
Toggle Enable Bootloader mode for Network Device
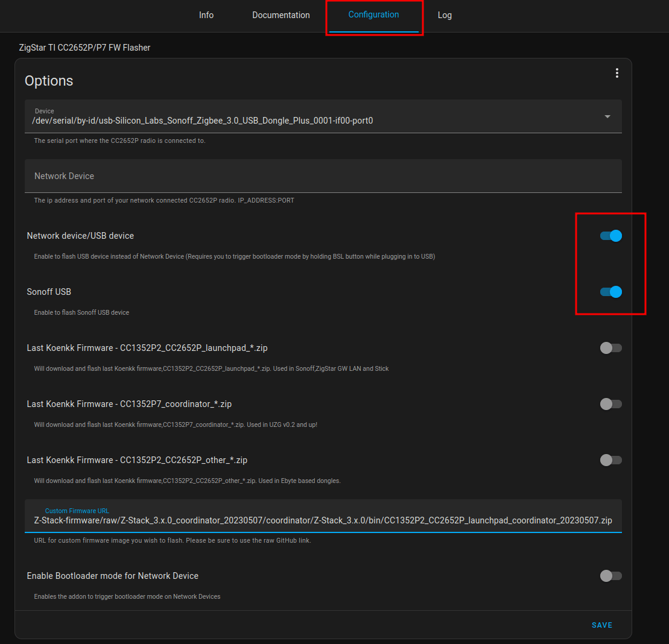coord(610,576)
